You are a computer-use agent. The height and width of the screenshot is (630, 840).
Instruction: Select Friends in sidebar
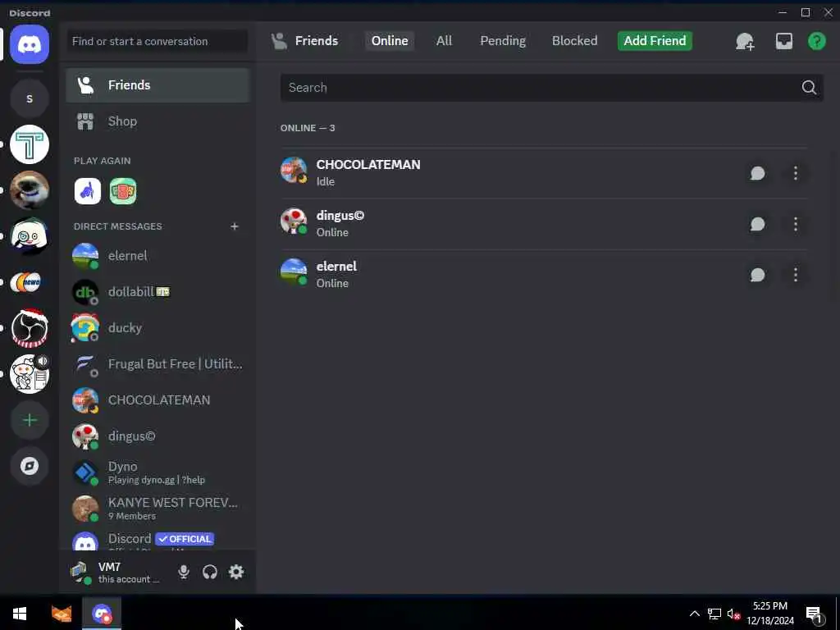point(157,85)
